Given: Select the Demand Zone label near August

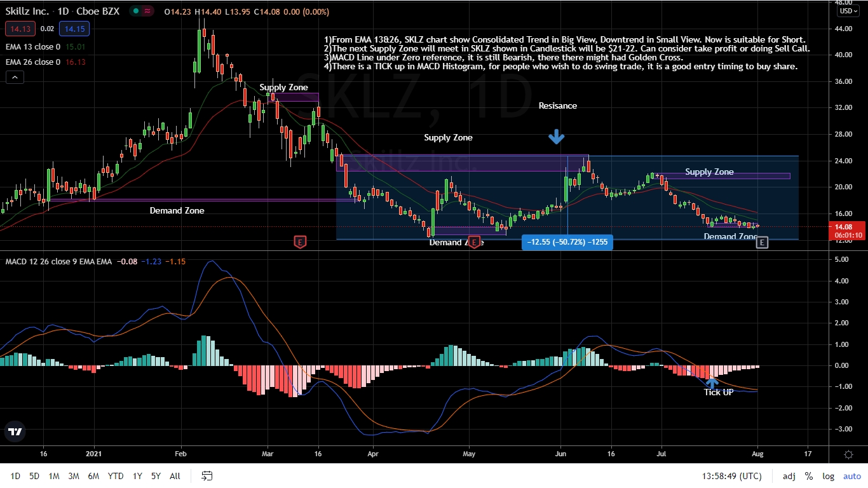Looking at the screenshot, I should pyautogui.click(x=730, y=237).
